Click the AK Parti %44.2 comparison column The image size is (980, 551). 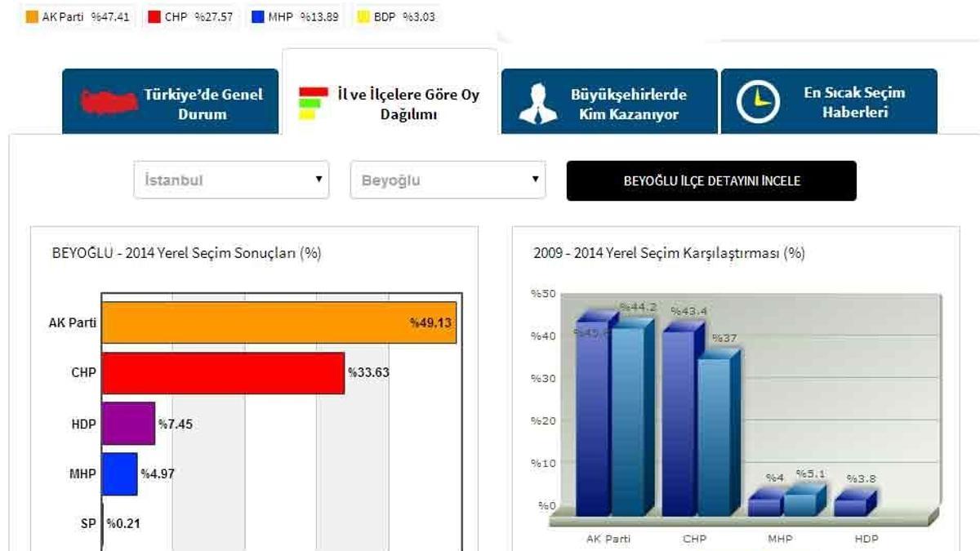coord(632,417)
